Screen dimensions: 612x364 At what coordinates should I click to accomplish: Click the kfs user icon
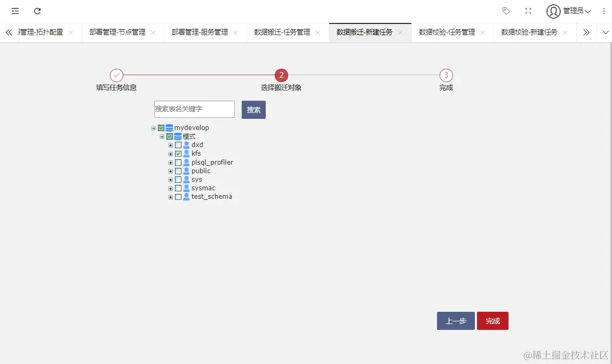tap(187, 153)
